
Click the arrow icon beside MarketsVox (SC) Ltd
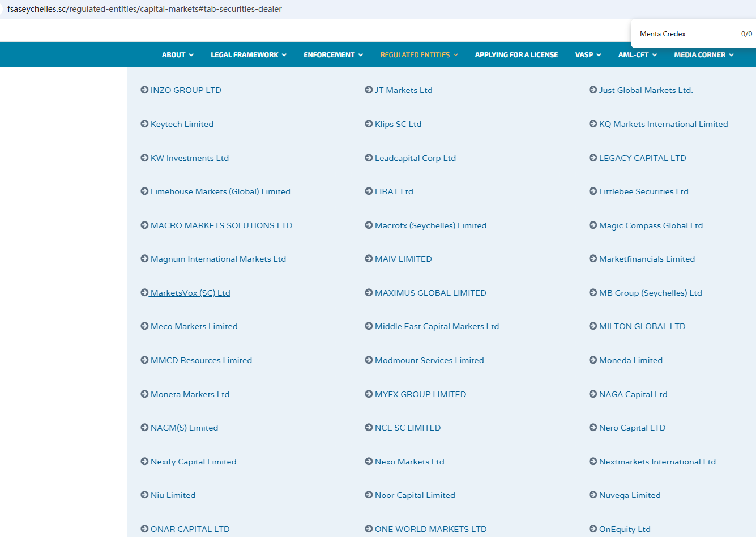pos(144,292)
